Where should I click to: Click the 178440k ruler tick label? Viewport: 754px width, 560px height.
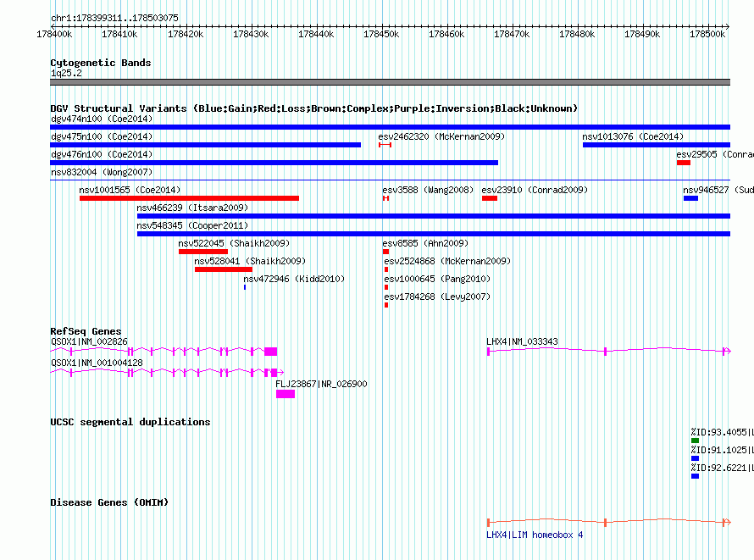point(316,34)
